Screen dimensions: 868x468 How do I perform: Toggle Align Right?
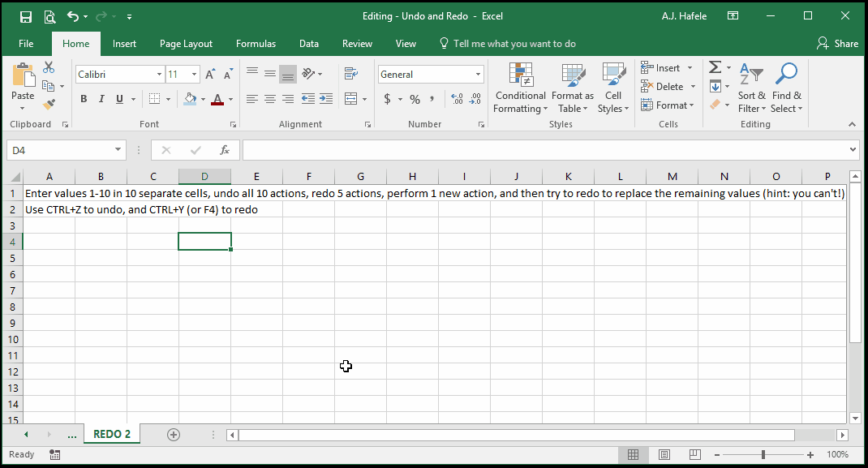click(x=288, y=99)
